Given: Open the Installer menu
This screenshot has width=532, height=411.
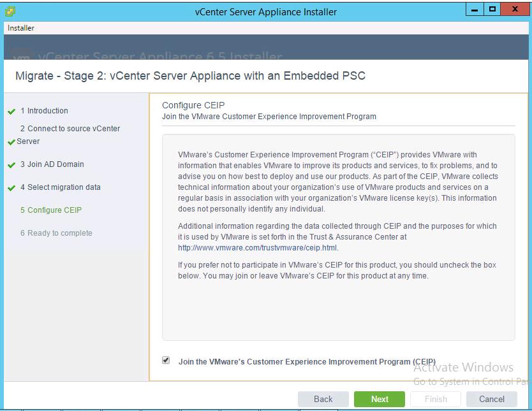Looking at the screenshot, I should click(x=20, y=28).
